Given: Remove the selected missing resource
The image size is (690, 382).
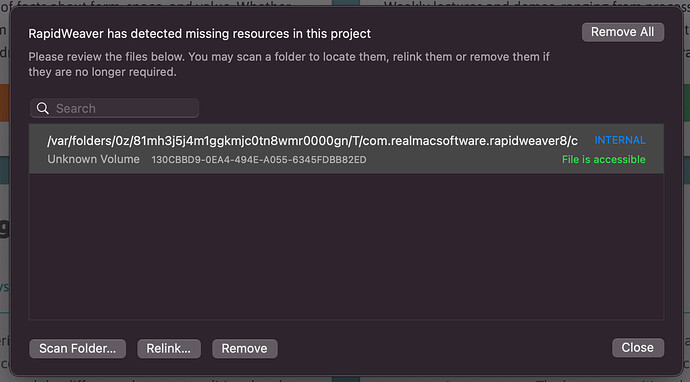Looking at the screenshot, I should 245,349.
